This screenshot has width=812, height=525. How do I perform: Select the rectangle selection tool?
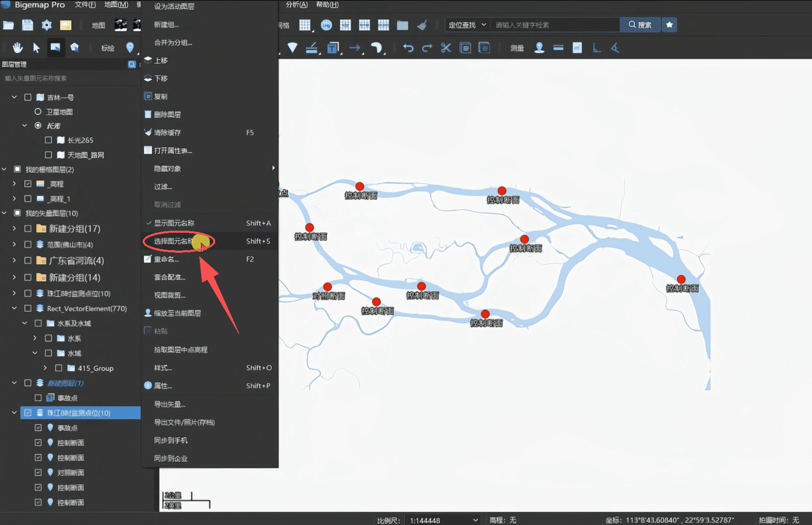[x=55, y=47]
